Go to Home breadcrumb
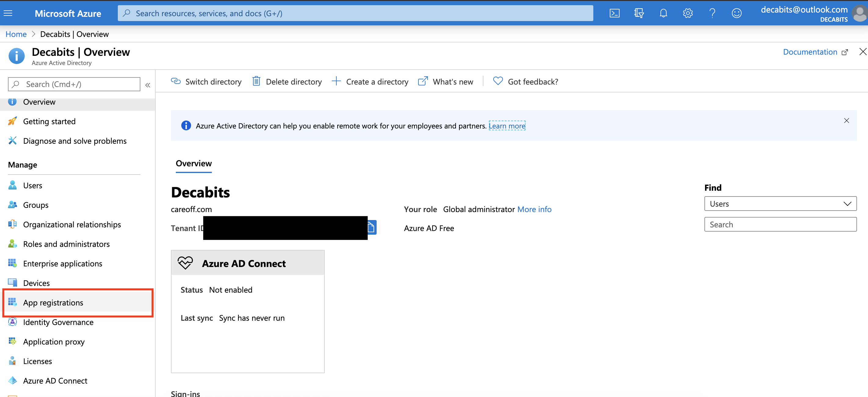This screenshot has height=397, width=868. (x=16, y=34)
